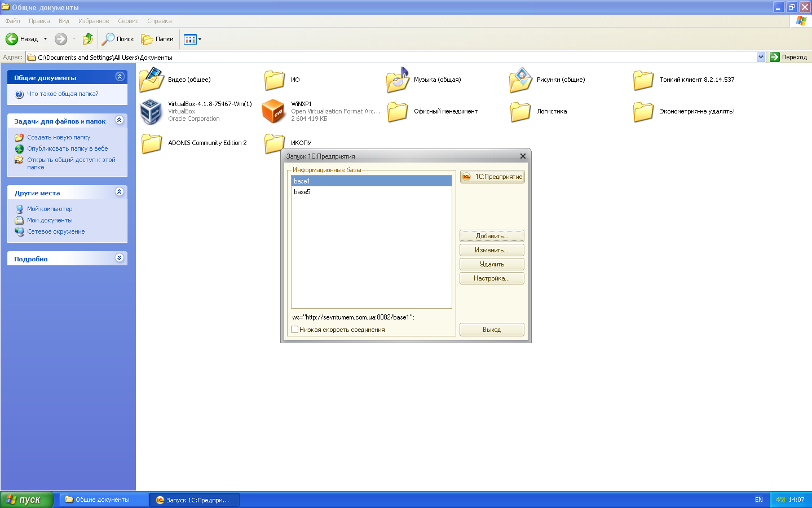Image resolution: width=812 pixels, height=508 pixels.
Task: Expand the address bar dropdown
Action: (x=761, y=57)
